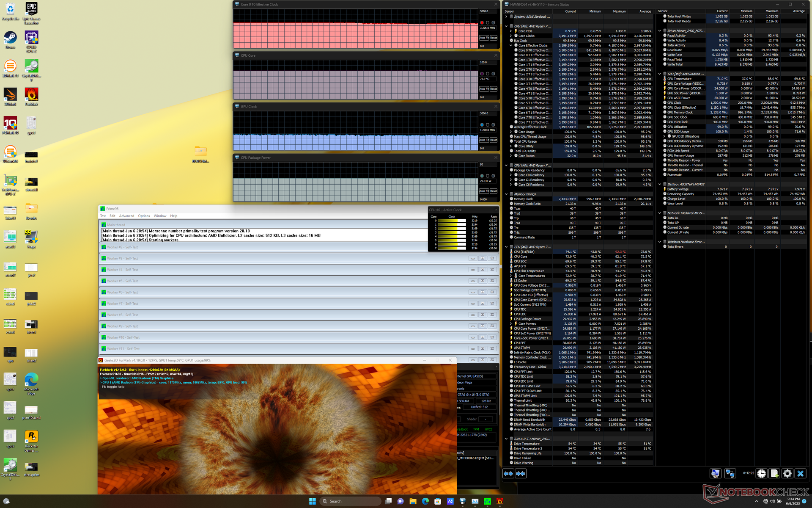Collapse Memory Timings sensor group
812x508 pixels.
(x=506, y=194)
